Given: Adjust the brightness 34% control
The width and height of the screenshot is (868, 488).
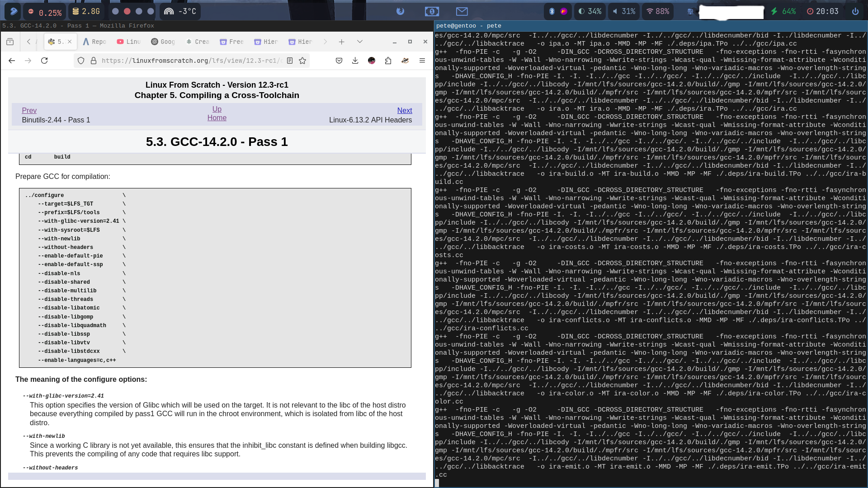Looking at the screenshot, I should coord(590,11).
